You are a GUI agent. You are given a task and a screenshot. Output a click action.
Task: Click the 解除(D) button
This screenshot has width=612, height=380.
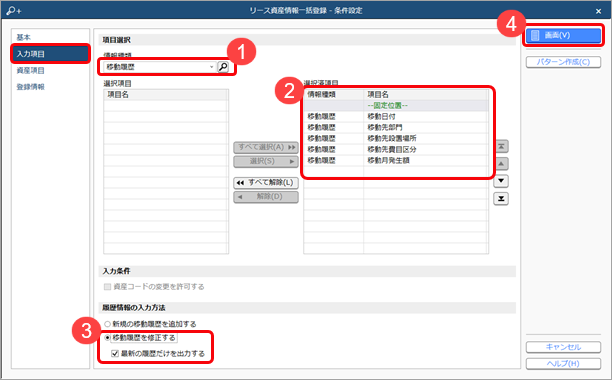tap(266, 197)
